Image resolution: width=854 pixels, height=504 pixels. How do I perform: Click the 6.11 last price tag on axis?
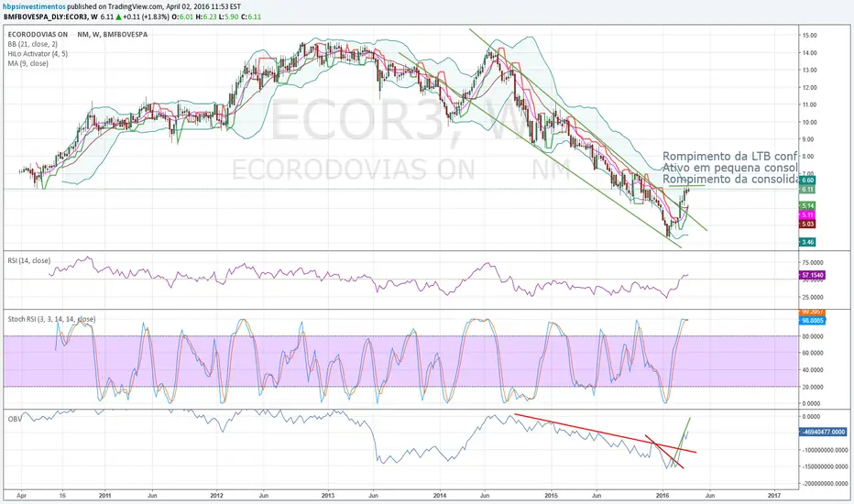807,189
